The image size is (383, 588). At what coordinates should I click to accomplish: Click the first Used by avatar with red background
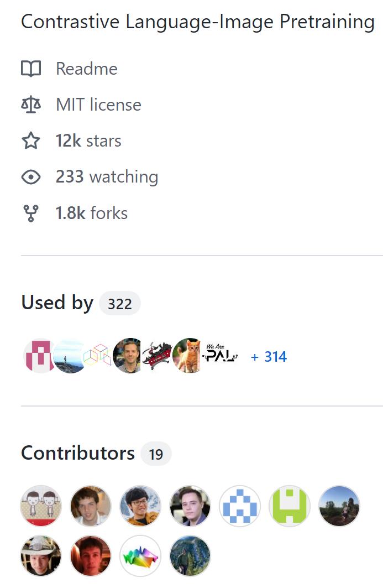pyautogui.click(x=39, y=357)
